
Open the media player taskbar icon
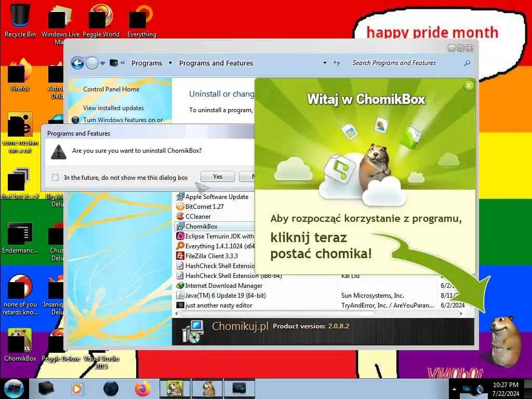[x=77, y=389]
